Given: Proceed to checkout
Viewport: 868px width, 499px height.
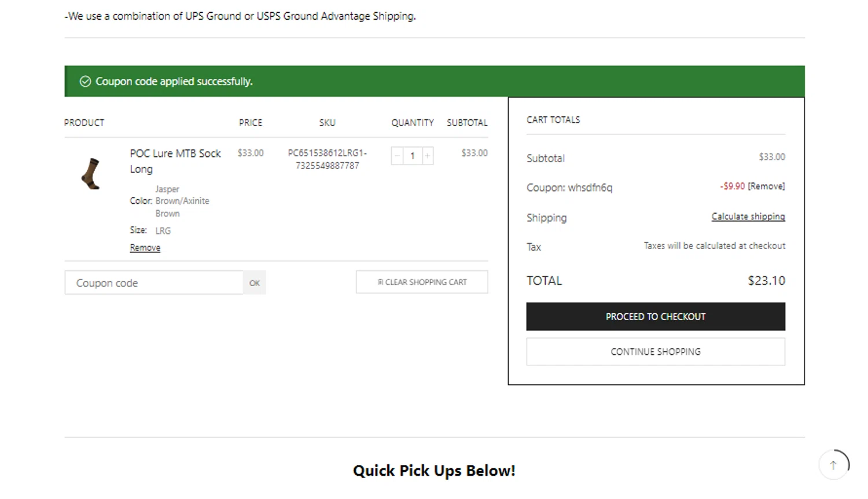Looking at the screenshot, I should 656,317.
